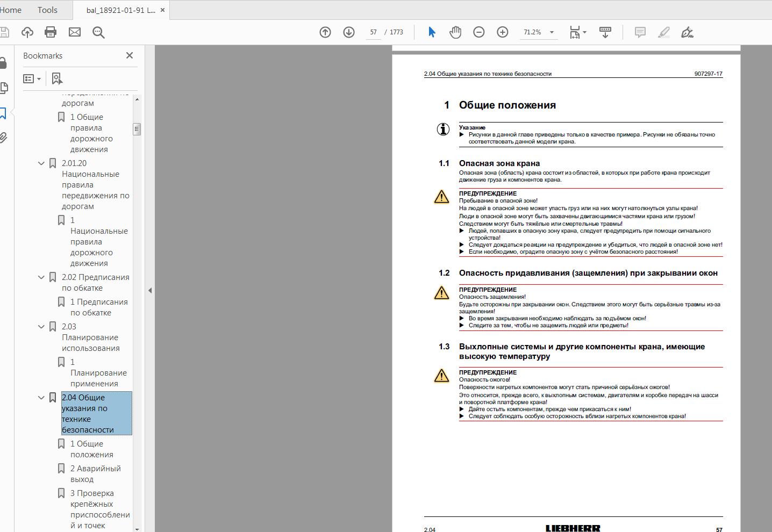772x532 pixels.
Task: Activate the Hand pan tool
Action: [x=455, y=32]
